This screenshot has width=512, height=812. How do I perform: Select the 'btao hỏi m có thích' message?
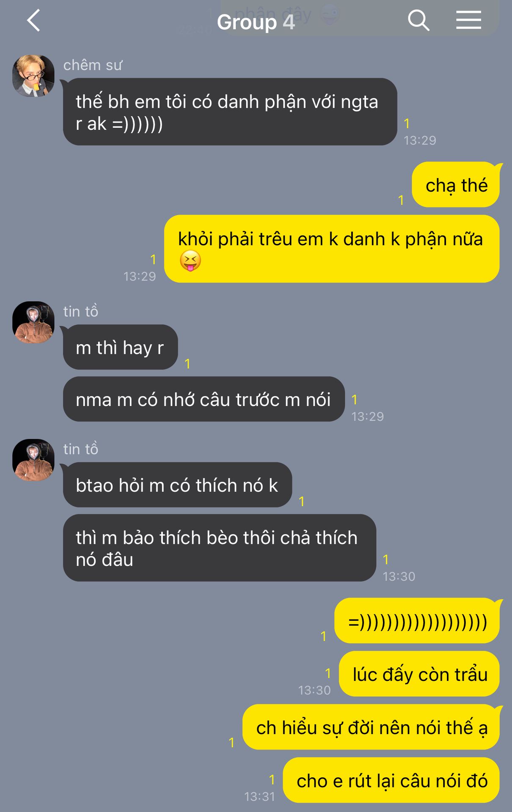[177, 485]
